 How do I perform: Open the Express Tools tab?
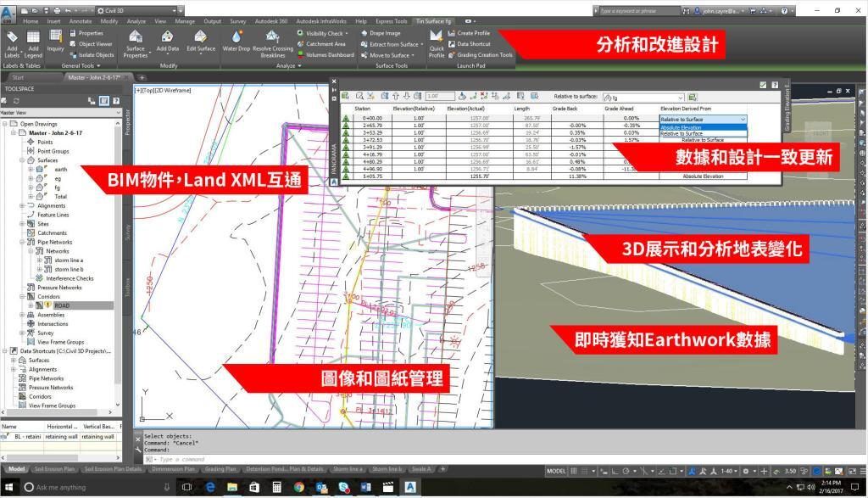392,21
